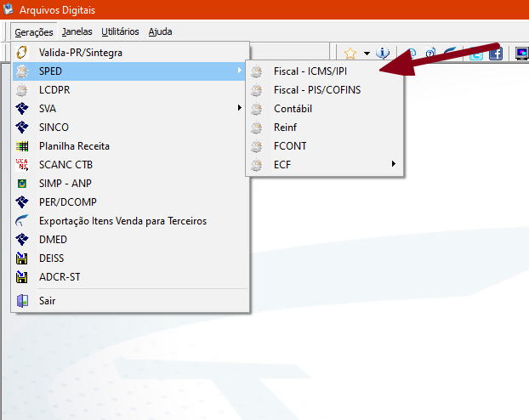Select Contábil in the SPED submenu

pyautogui.click(x=325, y=109)
